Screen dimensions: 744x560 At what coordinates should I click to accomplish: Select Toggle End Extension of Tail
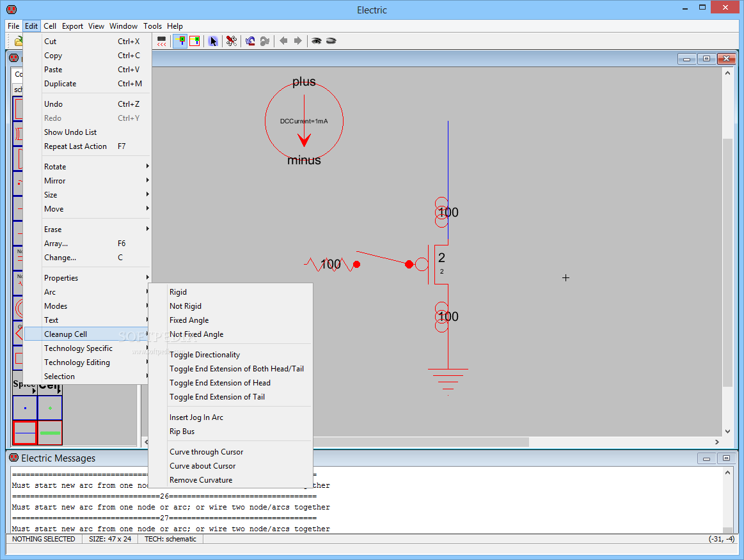(x=230, y=397)
